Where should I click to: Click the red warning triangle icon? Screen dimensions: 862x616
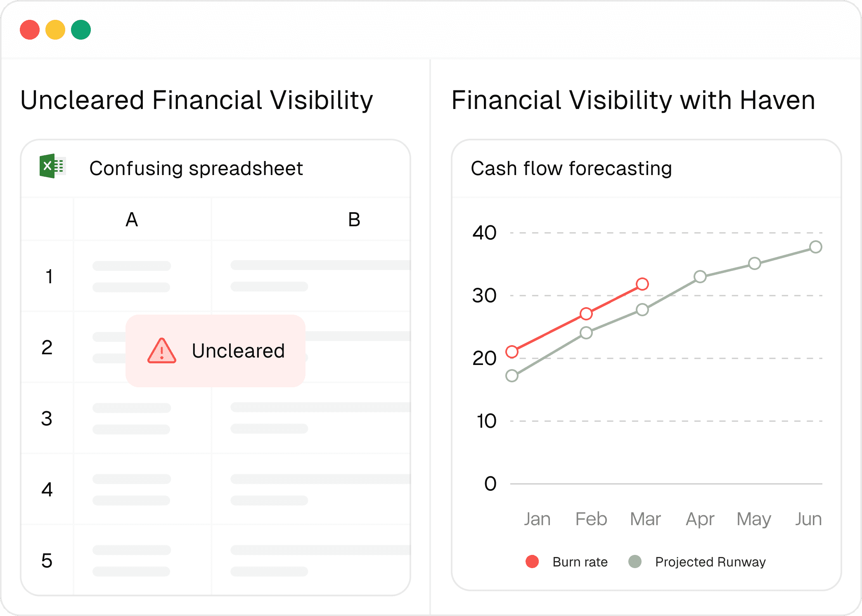(x=162, y=351)
